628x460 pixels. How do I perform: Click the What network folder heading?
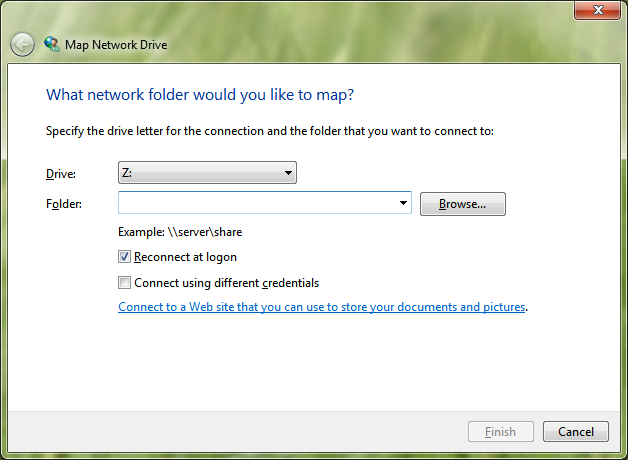(x=200, y=95)
